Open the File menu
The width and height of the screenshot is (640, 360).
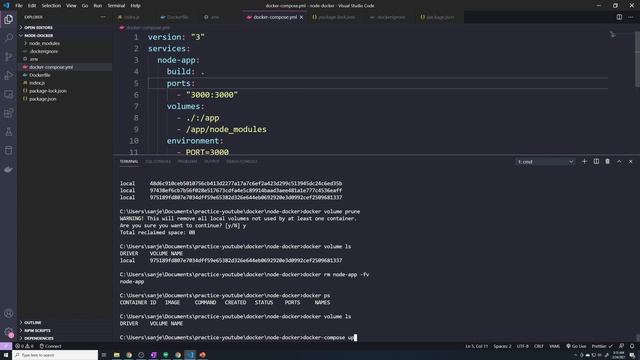click(18, 6)
